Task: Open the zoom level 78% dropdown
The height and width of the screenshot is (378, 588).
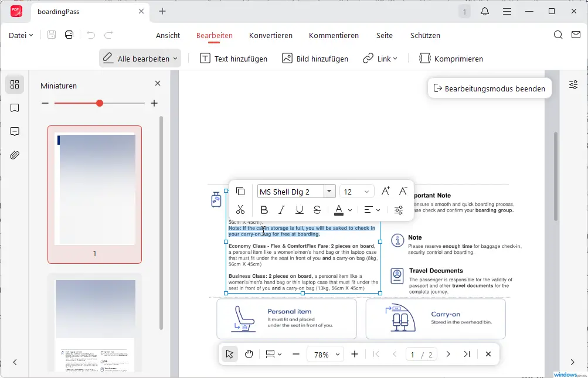Action: 325,354
